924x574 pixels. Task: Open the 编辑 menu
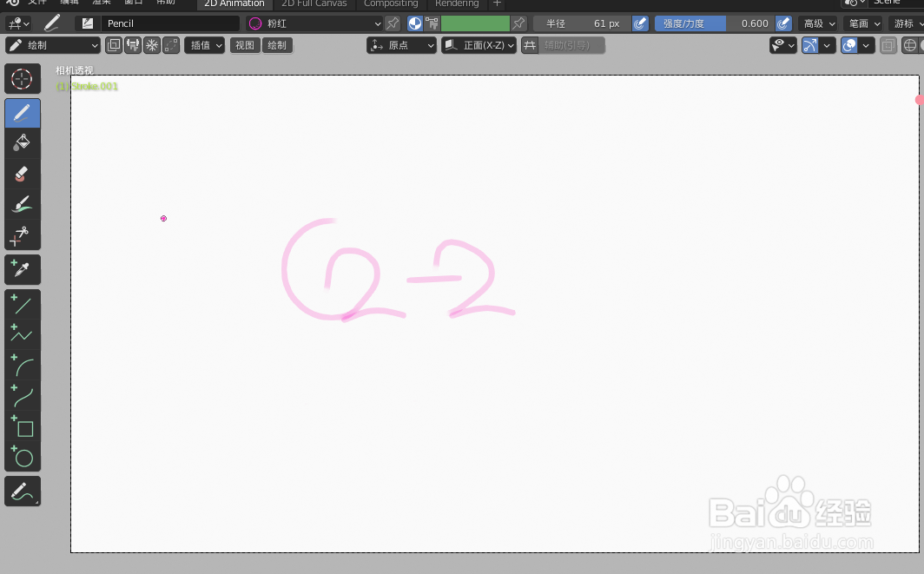pos(70,3)
